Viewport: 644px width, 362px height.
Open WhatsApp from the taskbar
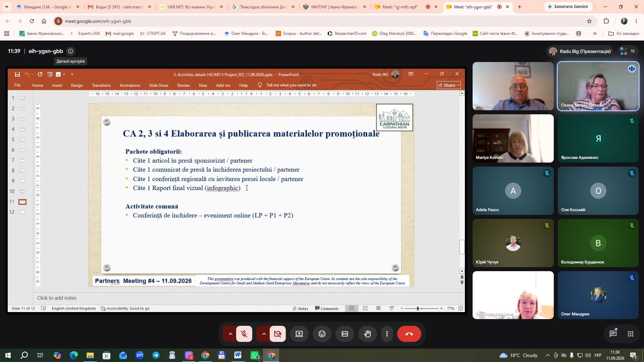[x=255, y=355]
